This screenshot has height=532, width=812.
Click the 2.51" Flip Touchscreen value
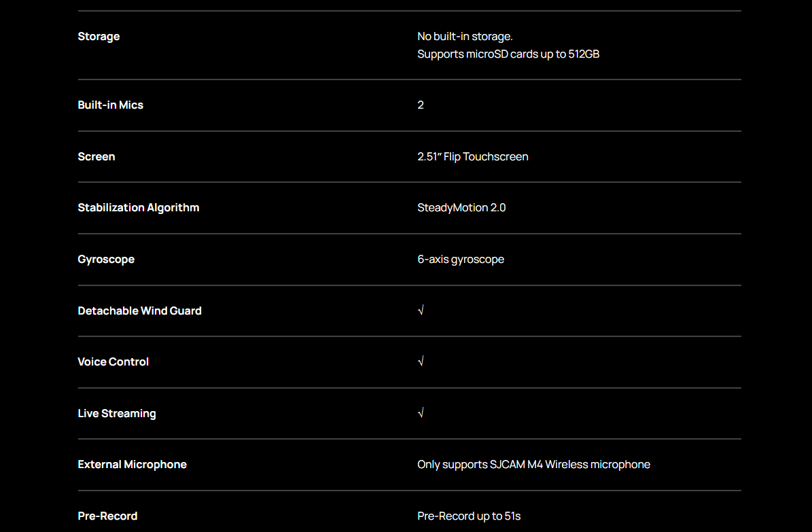pos(473,157)
